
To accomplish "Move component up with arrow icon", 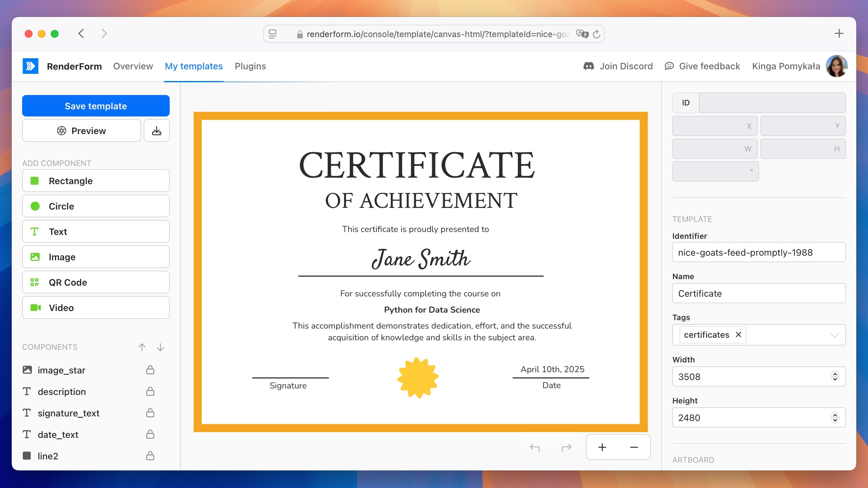I will point(142,347).
